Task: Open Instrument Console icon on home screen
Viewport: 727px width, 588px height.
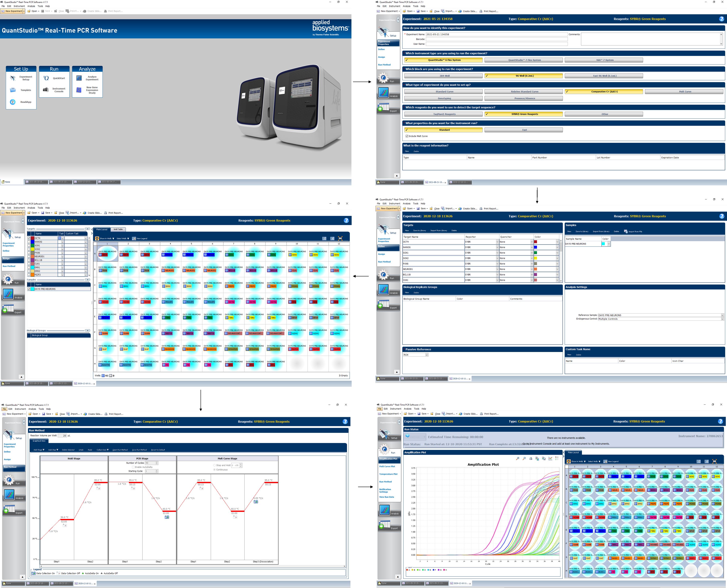Action: (x=46, y=90)
